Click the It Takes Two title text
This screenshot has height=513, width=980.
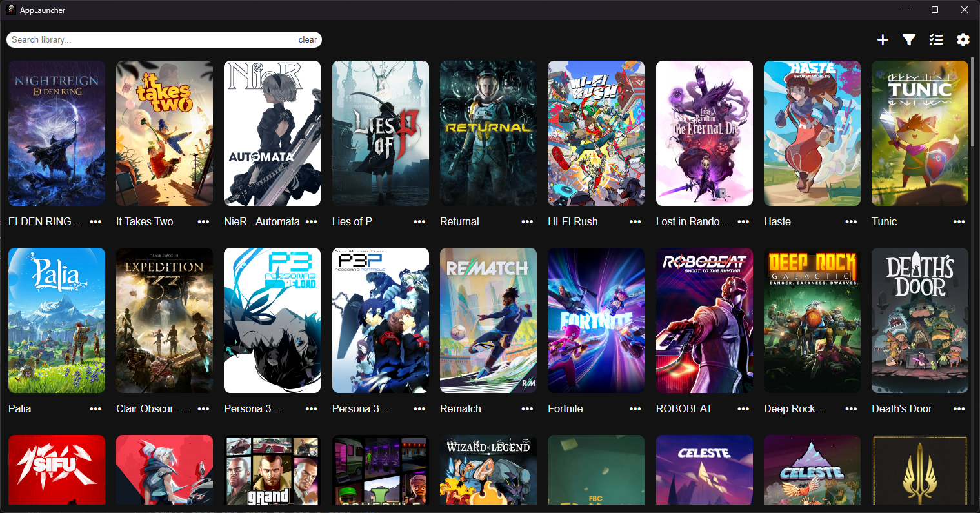pos(145,221)
